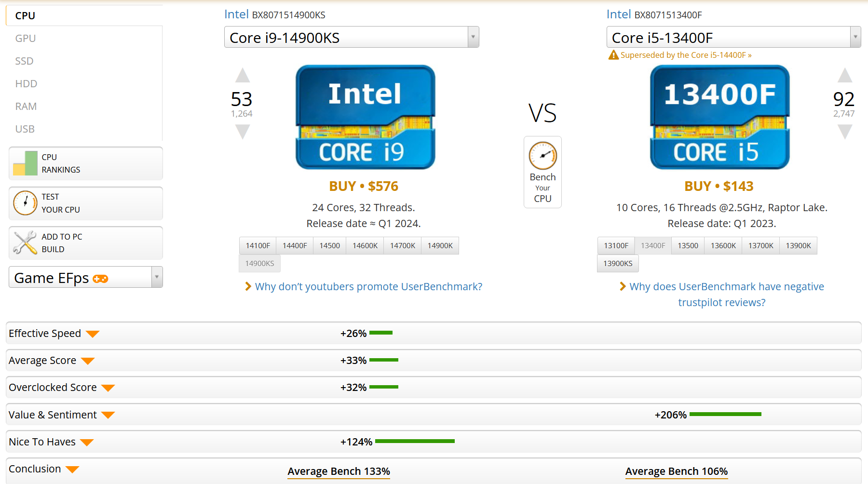Viewport: 868px width, 484px height.
Task: Select the 13700K model button
Action: pyautogui.click(x=761, y=245)
